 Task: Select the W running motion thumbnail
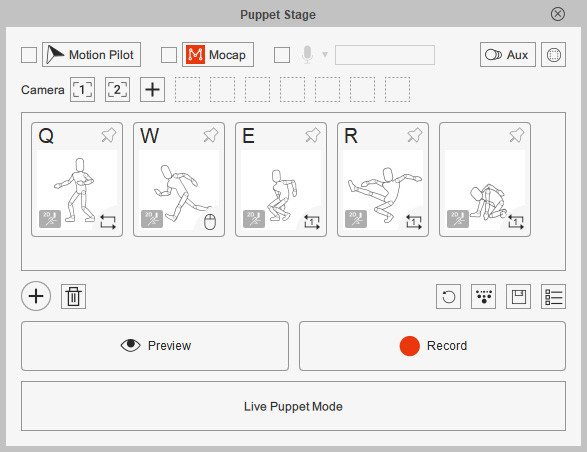[179, 190]
